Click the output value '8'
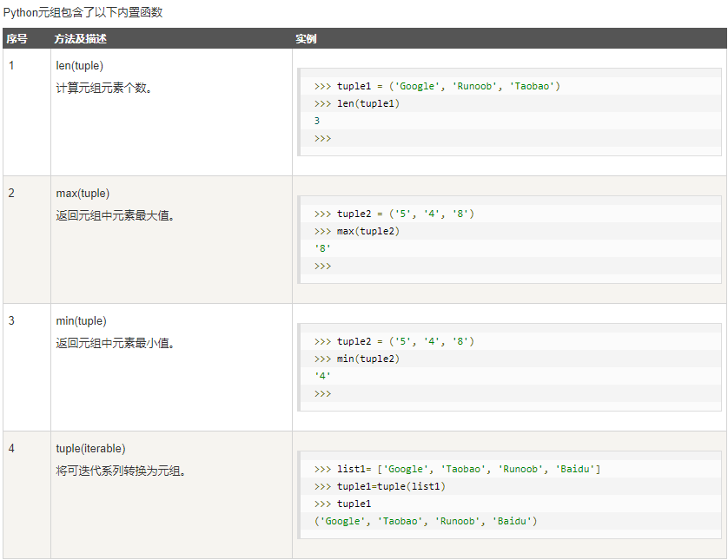 322,248
